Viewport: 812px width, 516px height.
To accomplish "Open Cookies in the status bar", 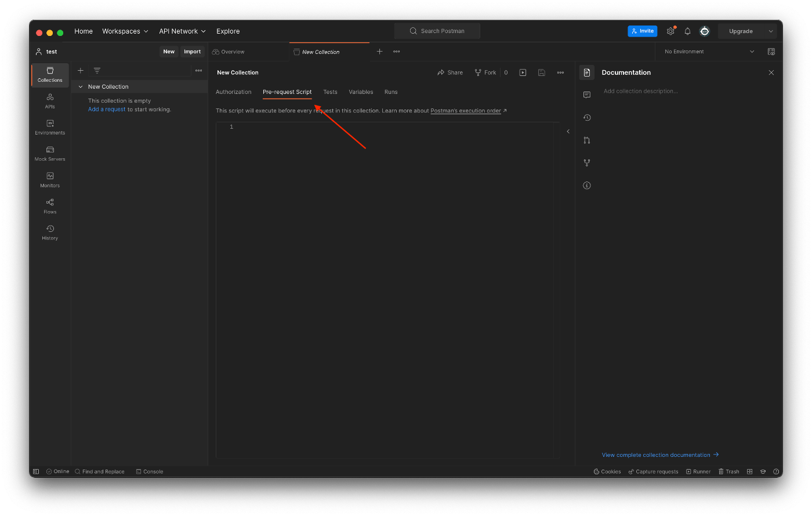I will 607,472.
